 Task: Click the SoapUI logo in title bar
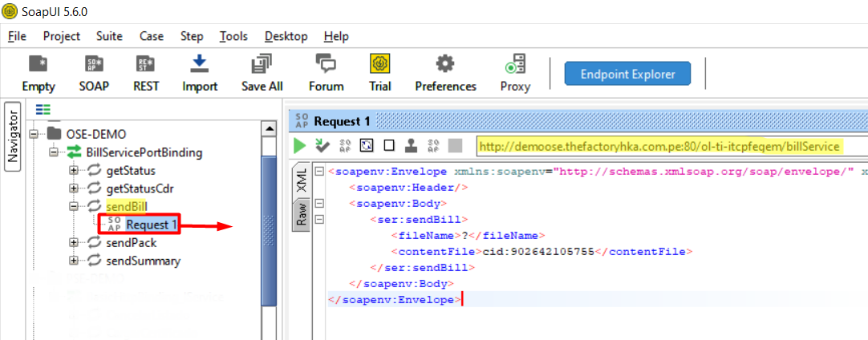[x=10, y=11]
